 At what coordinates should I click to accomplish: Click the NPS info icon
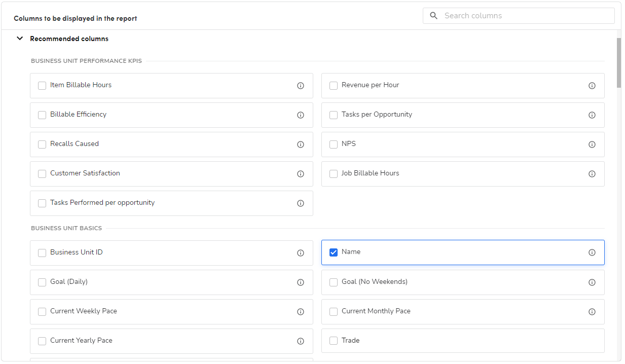[x=592, y=144]
